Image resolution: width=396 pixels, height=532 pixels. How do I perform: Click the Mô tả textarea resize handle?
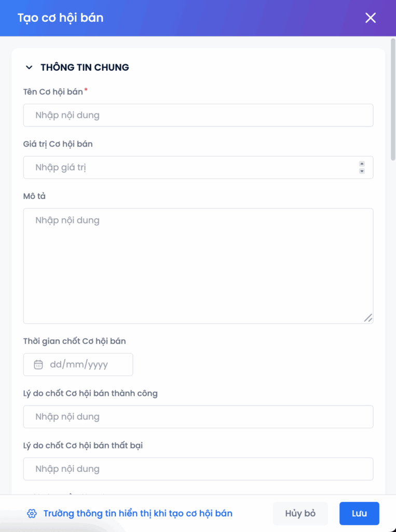pyautogui.click(x=368, y=318)
